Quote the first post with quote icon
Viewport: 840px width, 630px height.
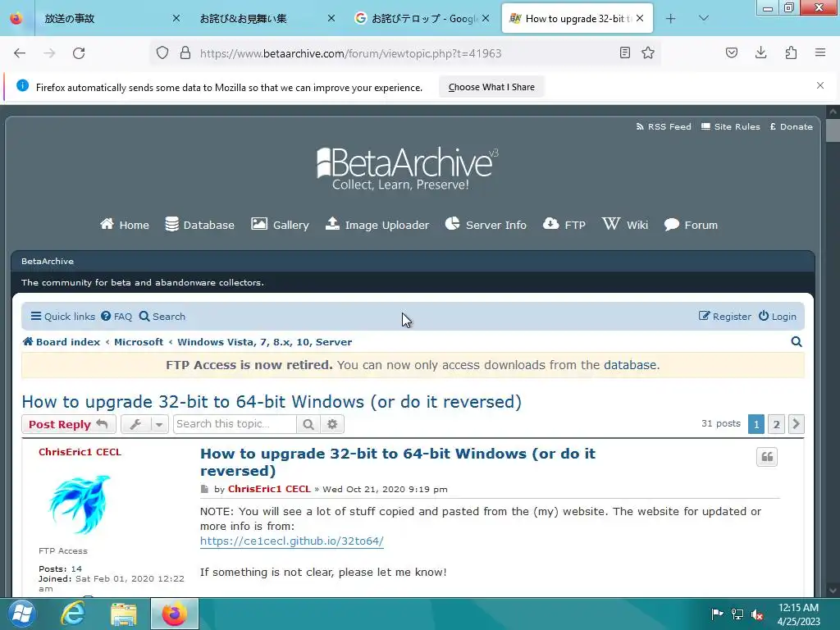(x=767, y=457)
